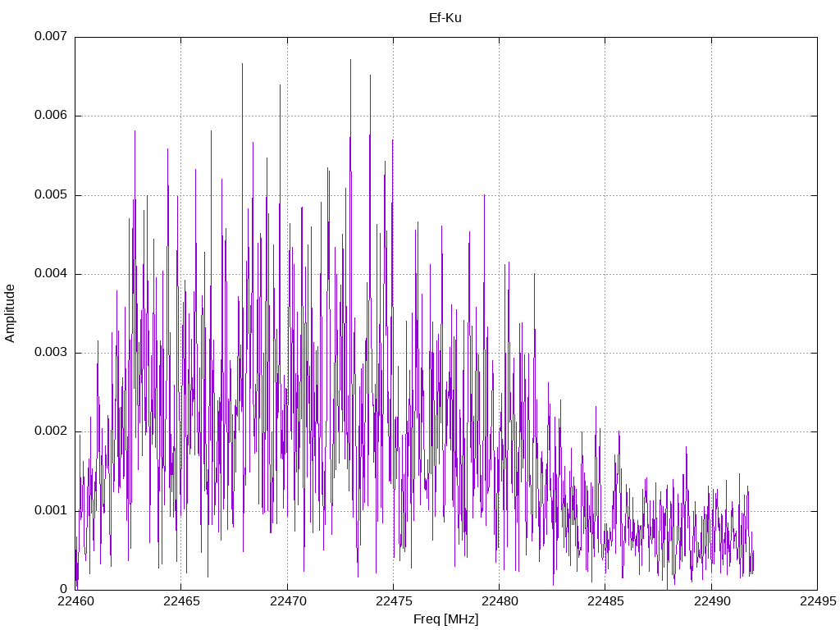840x630 pixels.
Task: Click the Amplitude y-axis label
Action: [x=10, y=313]
